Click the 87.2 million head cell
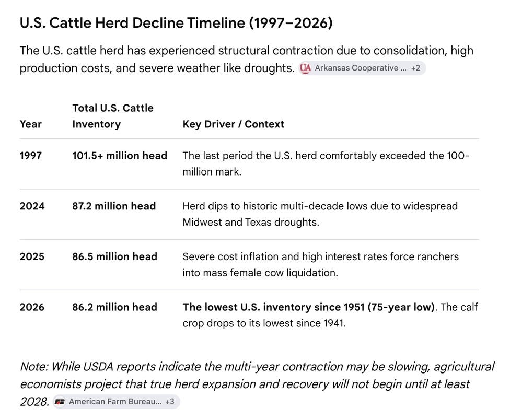Viewport: 510px width, 420px height. pyautogui.click(x=114, y=206)
